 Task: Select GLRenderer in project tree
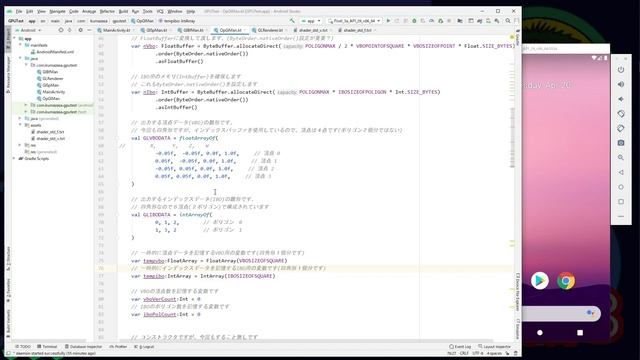coord(50,78)
